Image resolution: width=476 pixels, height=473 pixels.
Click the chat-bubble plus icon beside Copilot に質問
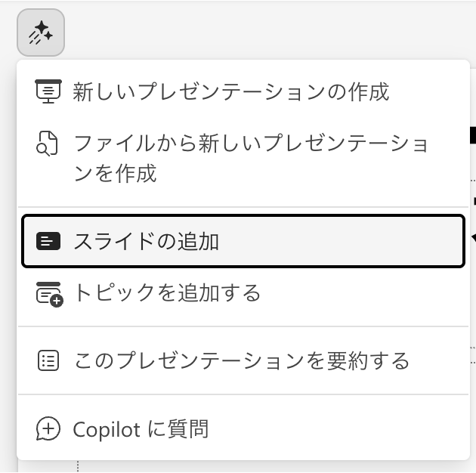pos(48,429)
